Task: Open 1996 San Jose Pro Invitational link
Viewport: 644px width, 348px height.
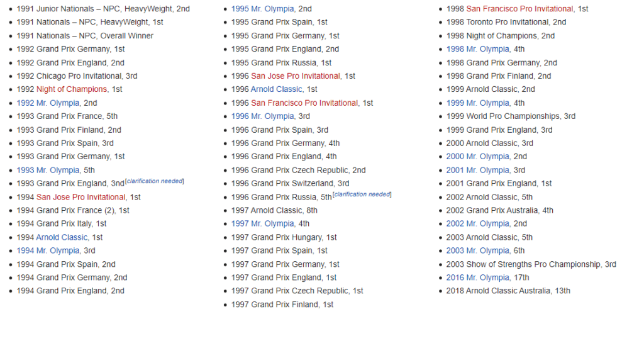Action: (x=296, y=76)
